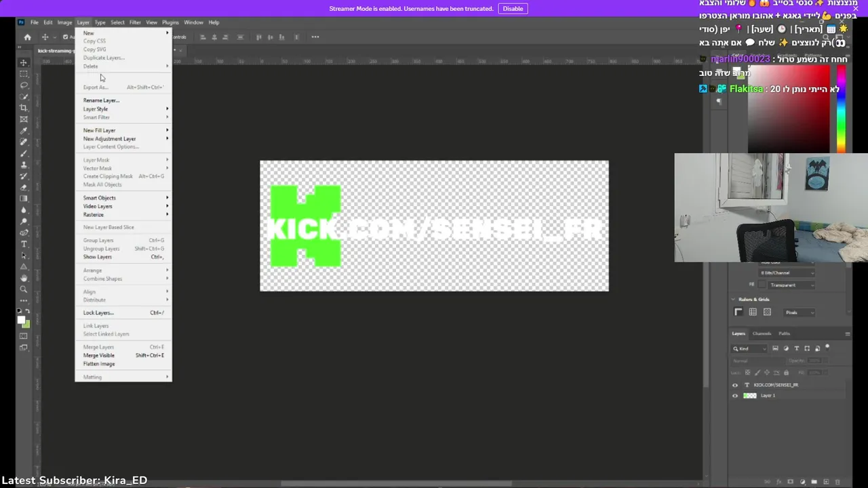The height and width of the screenshot is (488, 868).
Task: Toggle grid display icon in Rulers & Grids
Action: 753,312
